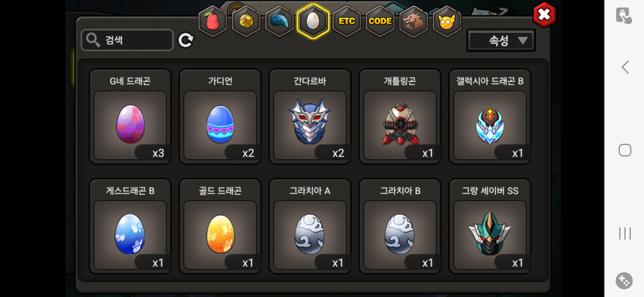Choose the 간다르바 helmet egg
The width and height of the screenshot is (644, 297).
(x=310, y=117)
